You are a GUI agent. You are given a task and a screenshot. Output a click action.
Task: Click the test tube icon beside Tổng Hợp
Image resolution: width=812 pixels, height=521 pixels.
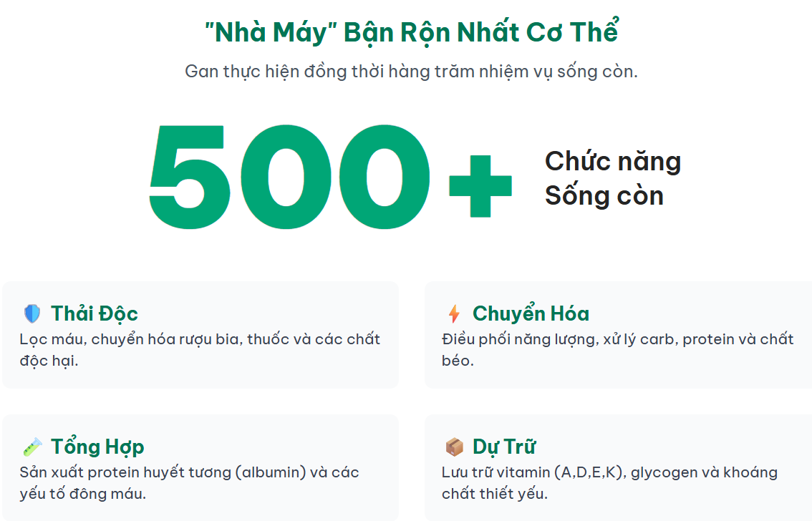click(x=32, y=447)
